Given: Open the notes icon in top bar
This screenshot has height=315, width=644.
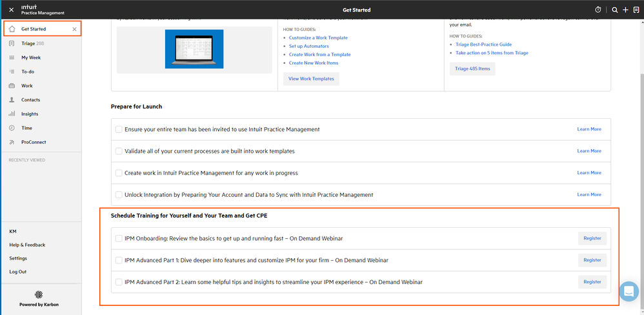Looking at the screenshot, I should point(636,10).
